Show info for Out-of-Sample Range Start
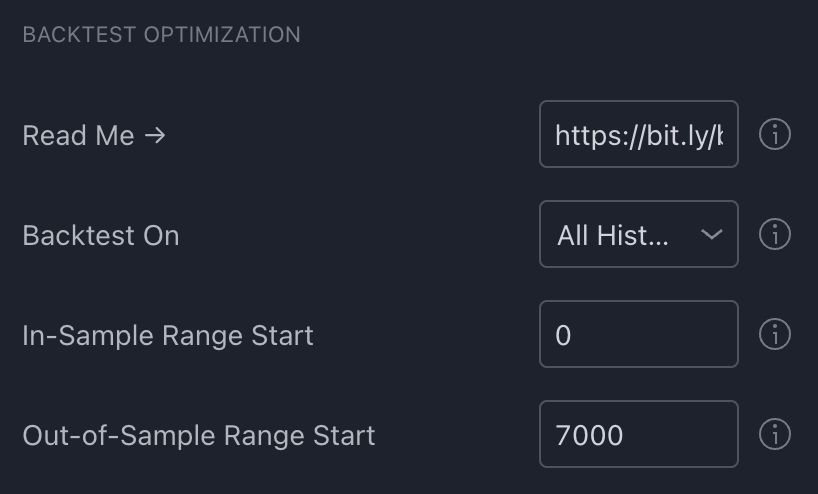 [x=775, y=435]
